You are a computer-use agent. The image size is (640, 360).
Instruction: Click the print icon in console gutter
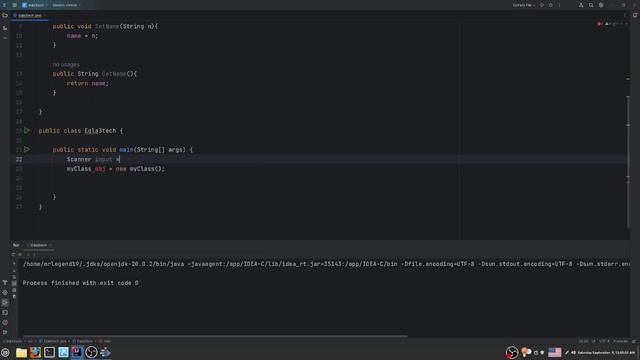click(x=14, y=290)
